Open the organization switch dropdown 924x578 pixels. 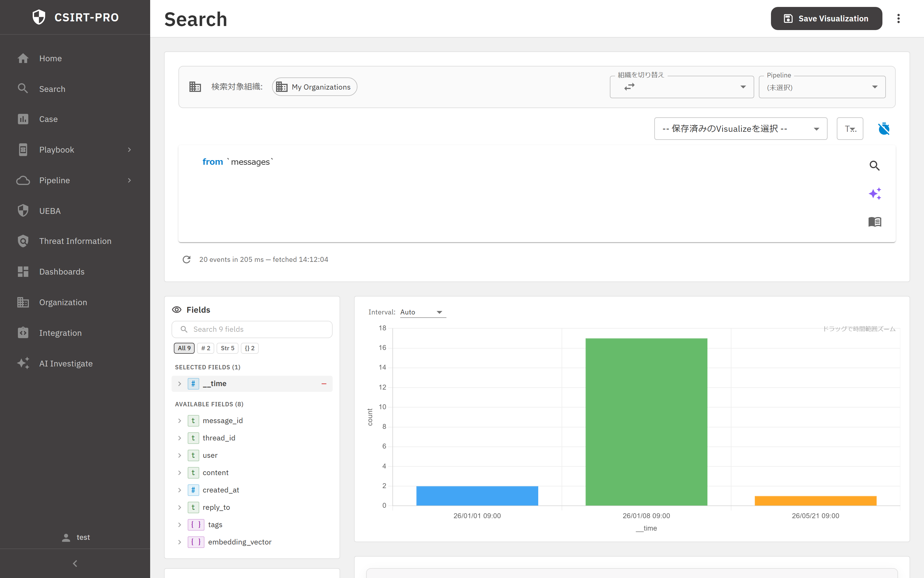pos(681,87)
